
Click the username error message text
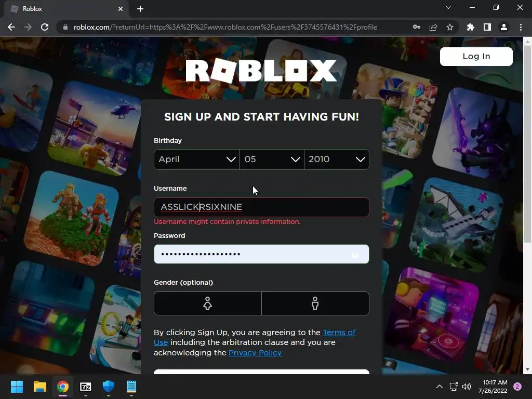(227, 221)
